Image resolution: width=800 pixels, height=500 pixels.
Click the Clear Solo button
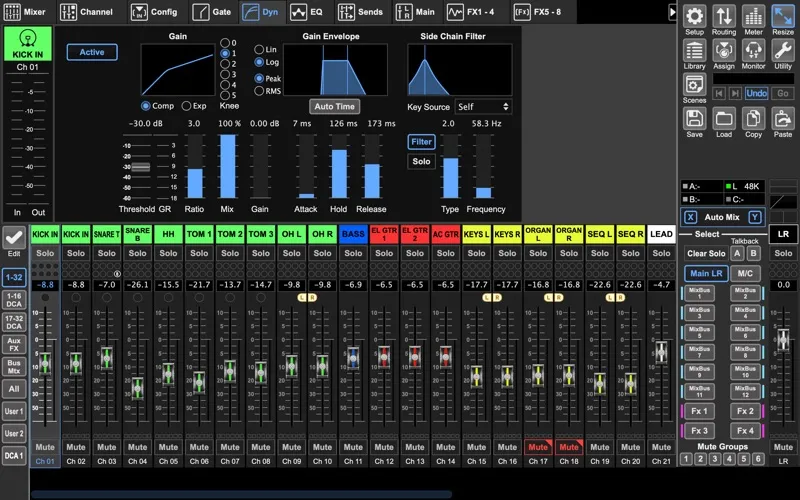pos(706,254)
